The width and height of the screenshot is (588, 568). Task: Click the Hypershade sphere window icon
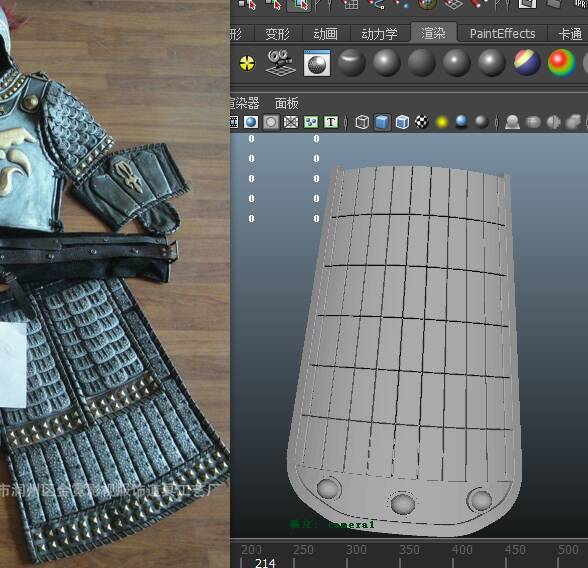(317, 63)
